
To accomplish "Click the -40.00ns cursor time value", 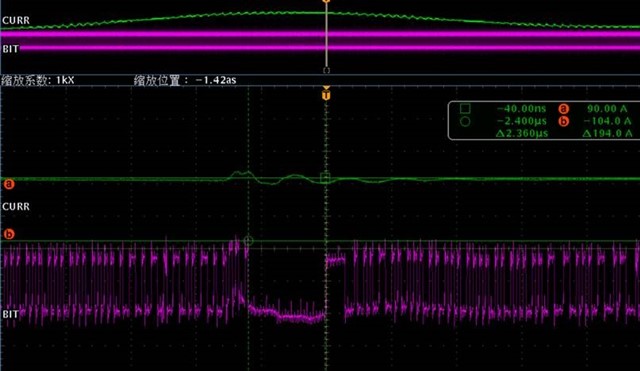I will pyautogui.click(x=521, y=109).
